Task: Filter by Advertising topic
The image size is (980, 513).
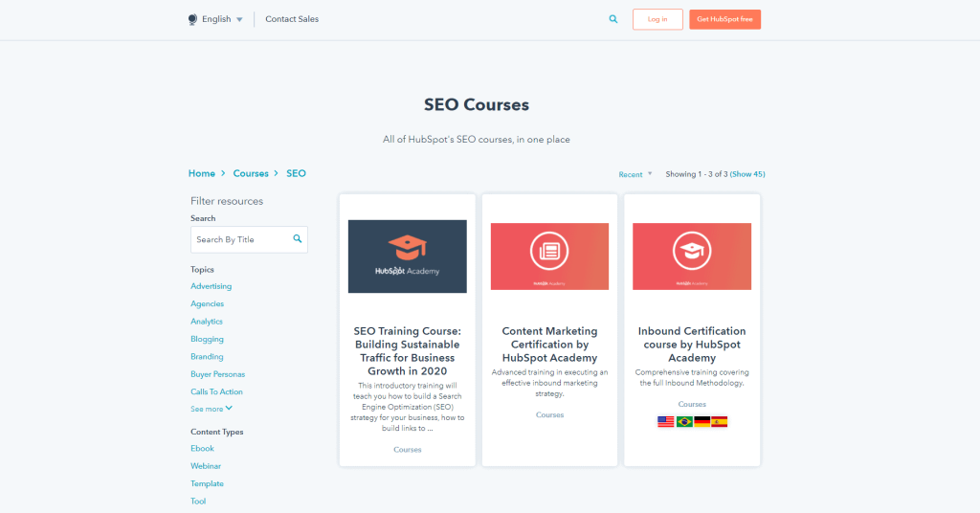Action: tap(212, 286)
